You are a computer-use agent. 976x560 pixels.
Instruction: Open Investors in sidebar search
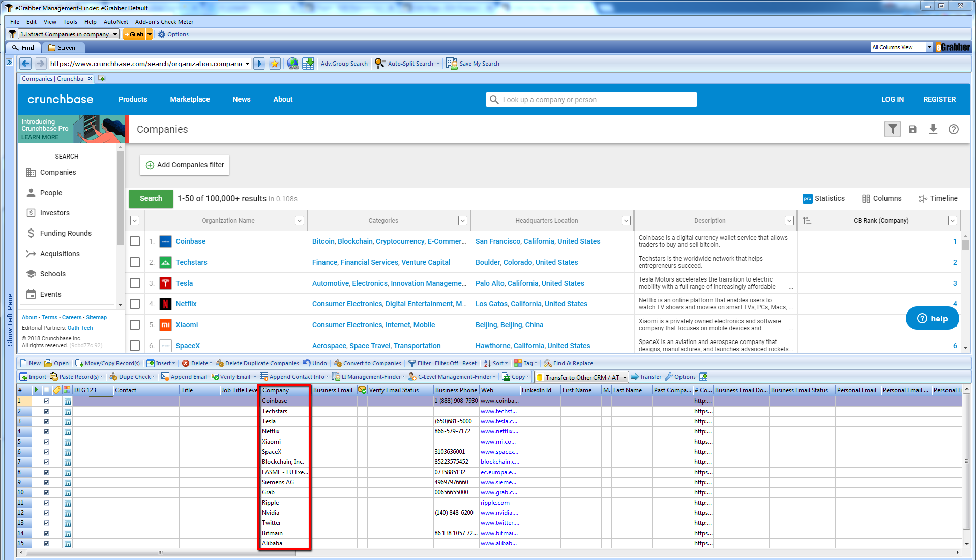[55, 213]
